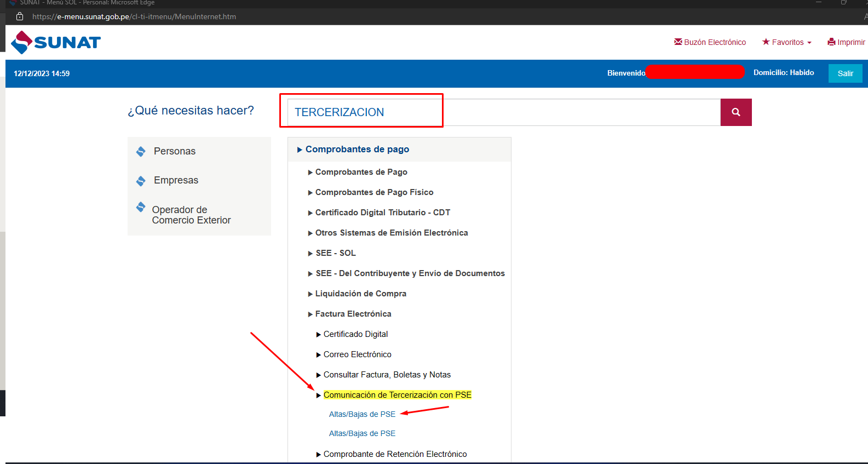Click the SUNAT logo
Viewport: 868px width, 464px height.
[x=56, y=42]
